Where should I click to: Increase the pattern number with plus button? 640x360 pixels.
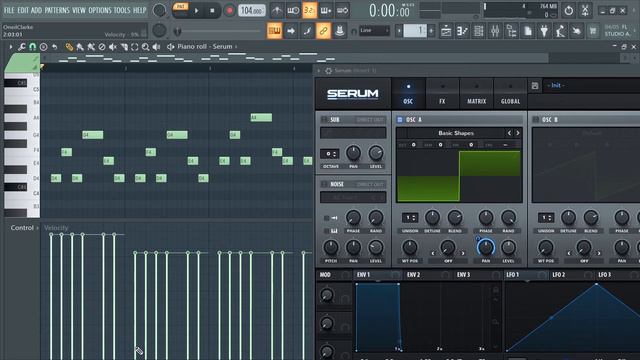tap(431, 31)
